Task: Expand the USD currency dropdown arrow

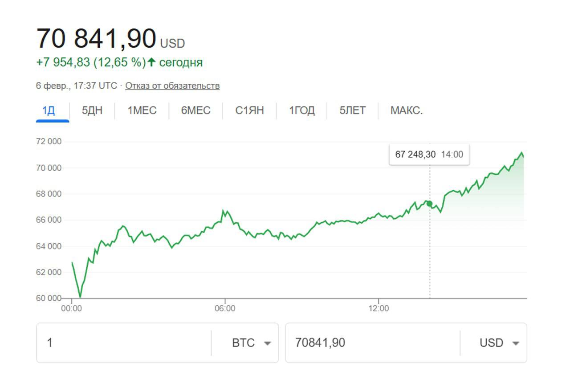Action: 516,343
